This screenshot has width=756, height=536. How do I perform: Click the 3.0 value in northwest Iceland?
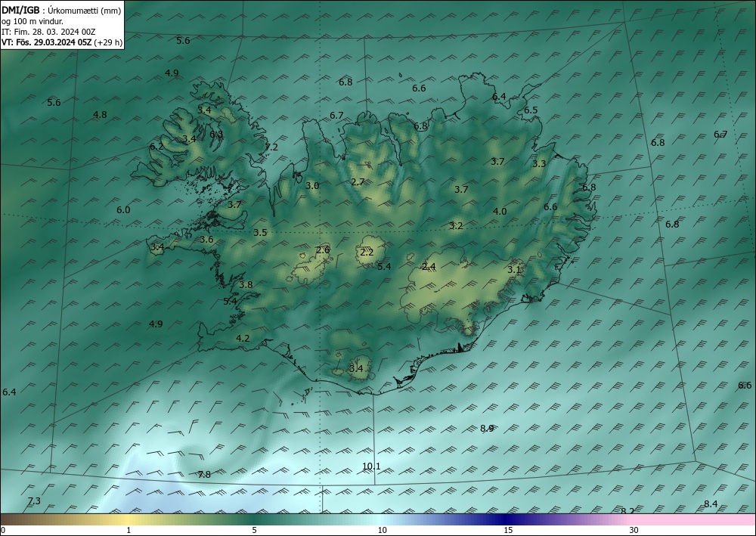pyautogui.click(x=312, y=185)
